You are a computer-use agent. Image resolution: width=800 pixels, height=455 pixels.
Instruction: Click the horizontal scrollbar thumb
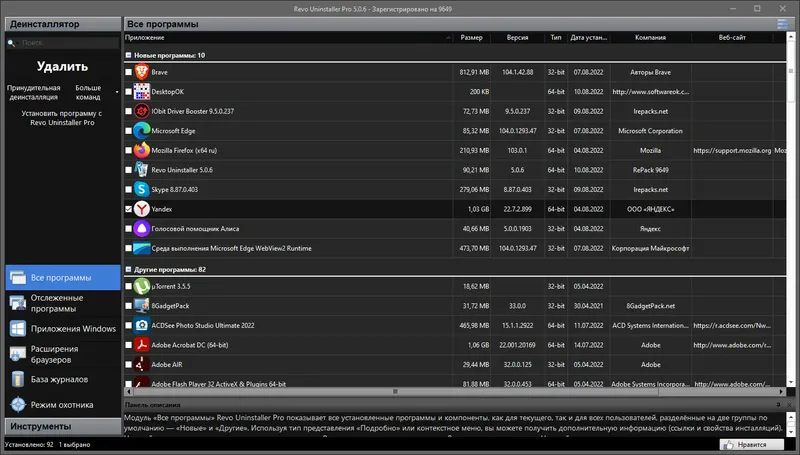click(395, 392)
